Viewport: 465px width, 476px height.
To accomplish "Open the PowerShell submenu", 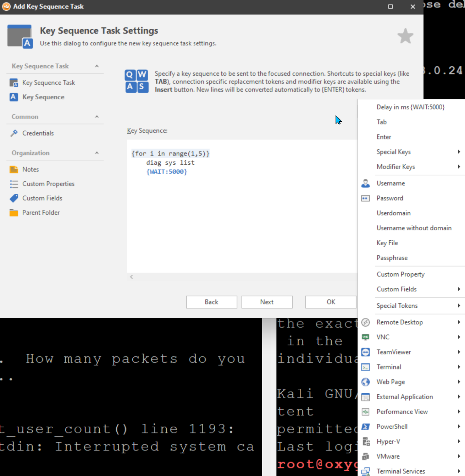I will coord(392,427).
